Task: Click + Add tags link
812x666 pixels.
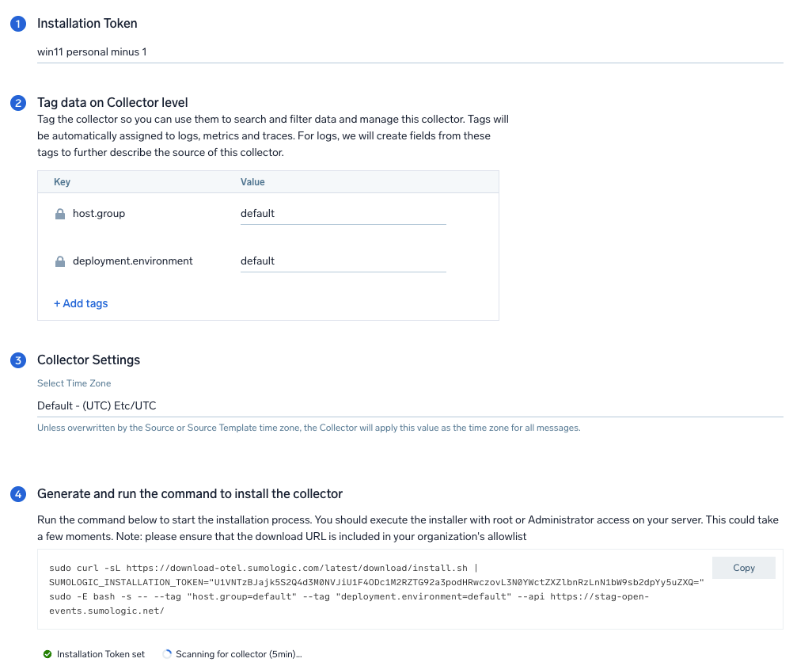Action: click(81, 303)
